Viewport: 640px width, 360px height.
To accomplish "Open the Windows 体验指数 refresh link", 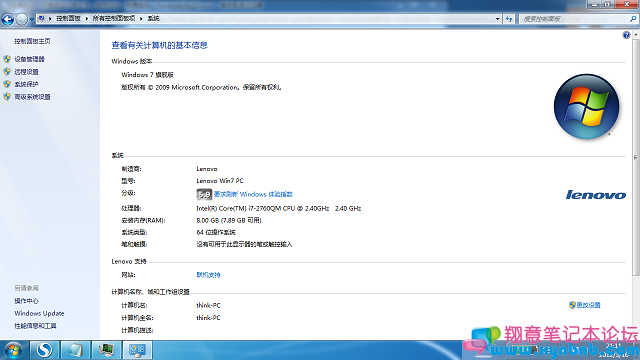I will coord(253,195).
